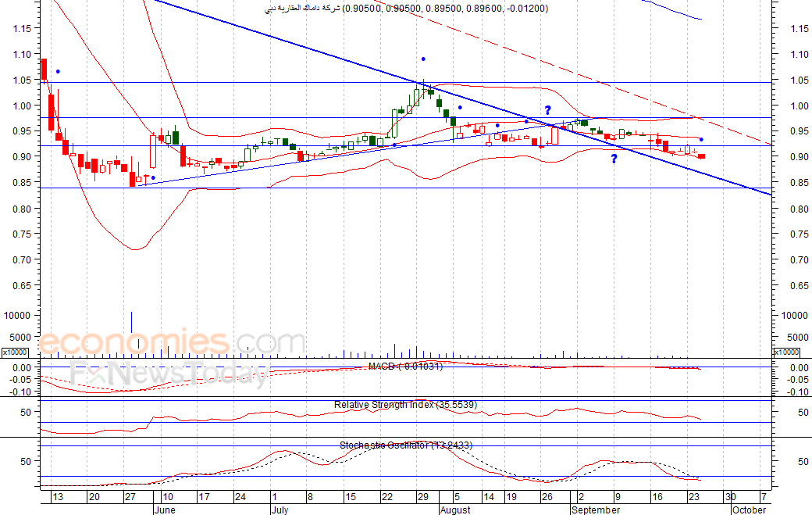
Task: Select the chart title with OHLC values
Action: click(x=407, y=9)
